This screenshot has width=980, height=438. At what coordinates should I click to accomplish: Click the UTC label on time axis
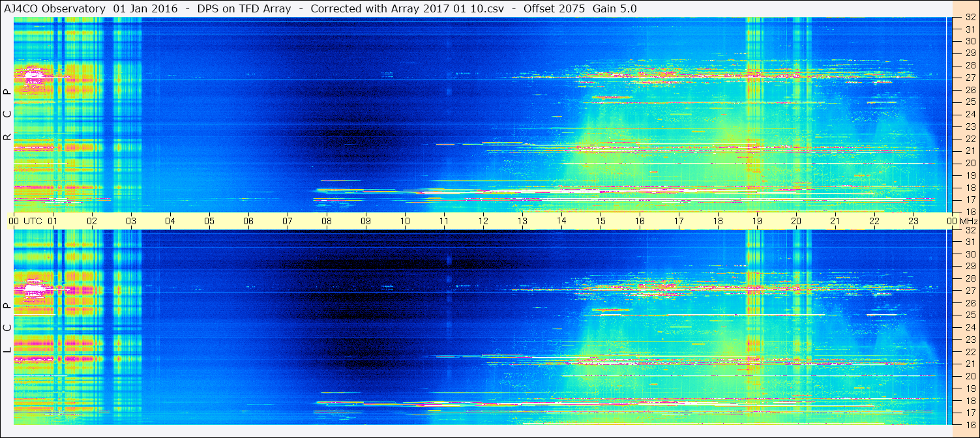coord(33,221)
